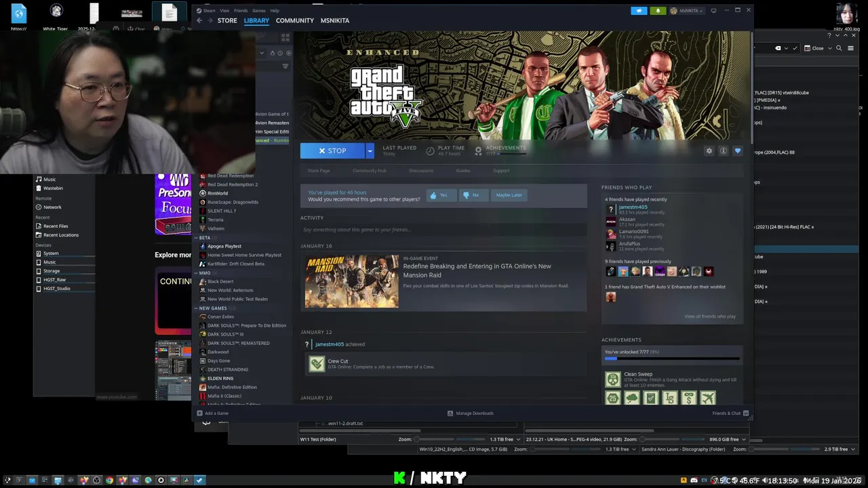Open the game's Store Page link
The width and height of the screenshot is (868, 488).
[319, 171]
